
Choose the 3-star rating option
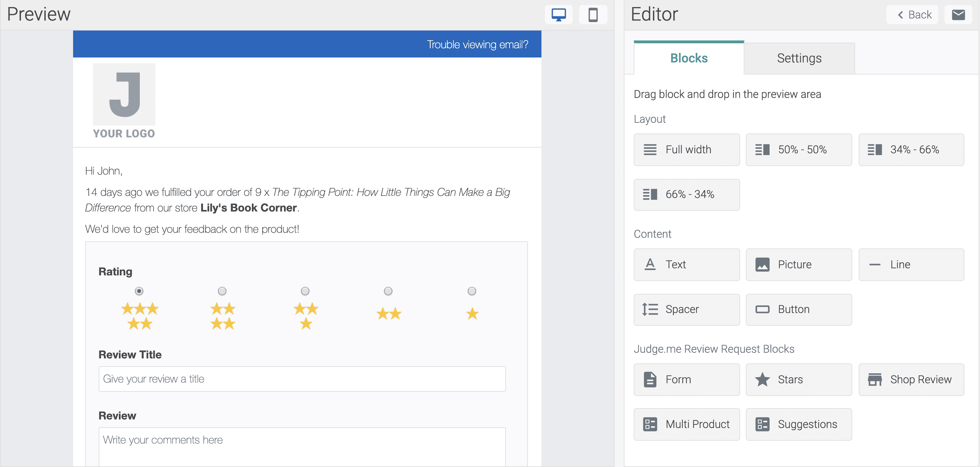click(305, 291)
